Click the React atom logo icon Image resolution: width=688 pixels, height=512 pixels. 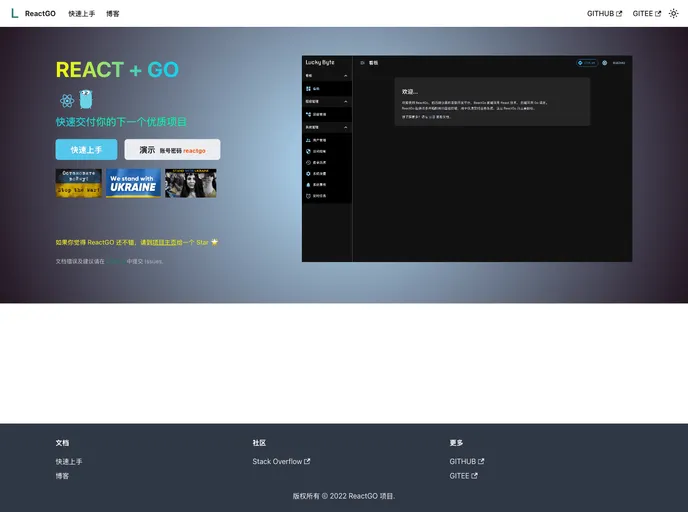[x=67, y=101]
